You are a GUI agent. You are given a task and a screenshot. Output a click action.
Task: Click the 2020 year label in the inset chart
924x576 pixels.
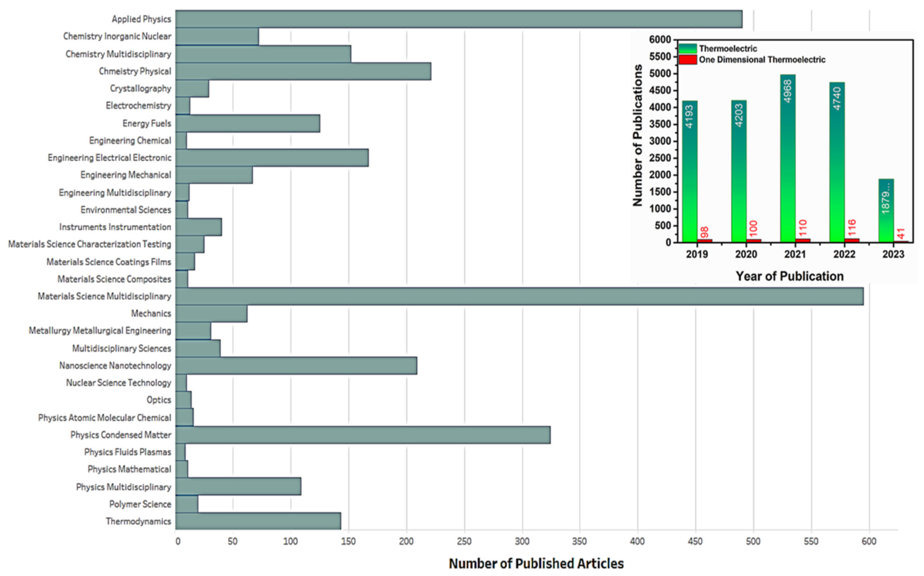point(746,254)
